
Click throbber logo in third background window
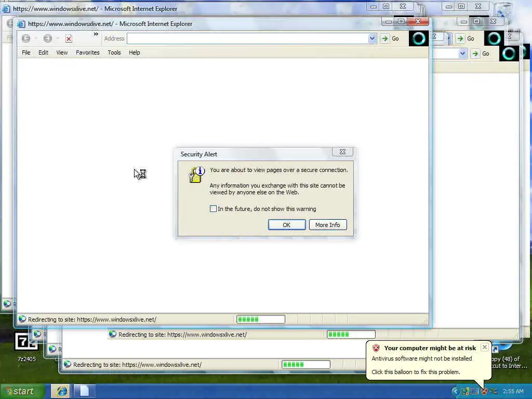point(509,54)
